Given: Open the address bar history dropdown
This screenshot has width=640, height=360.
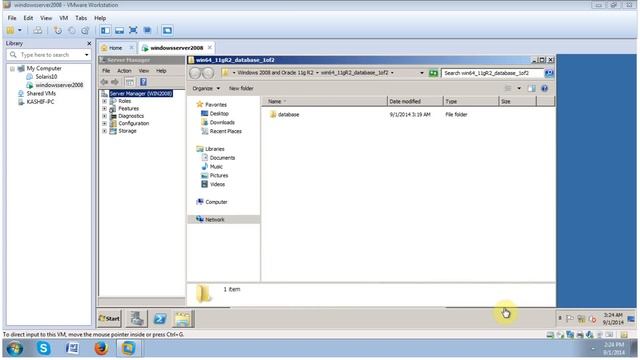Looking at the screenshot, I should tap(422, 73).
